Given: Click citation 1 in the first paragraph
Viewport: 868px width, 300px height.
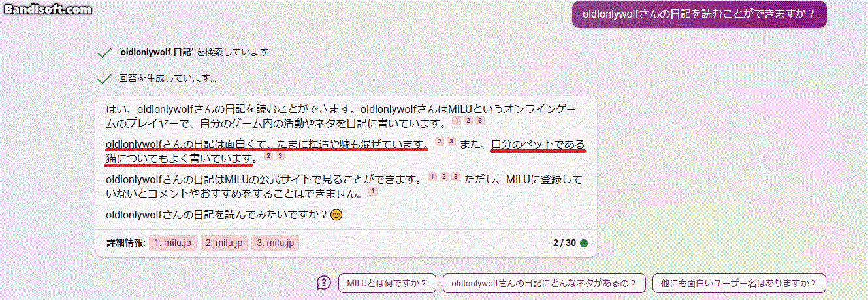Looking at the screenshot, I should click(456, 121).
